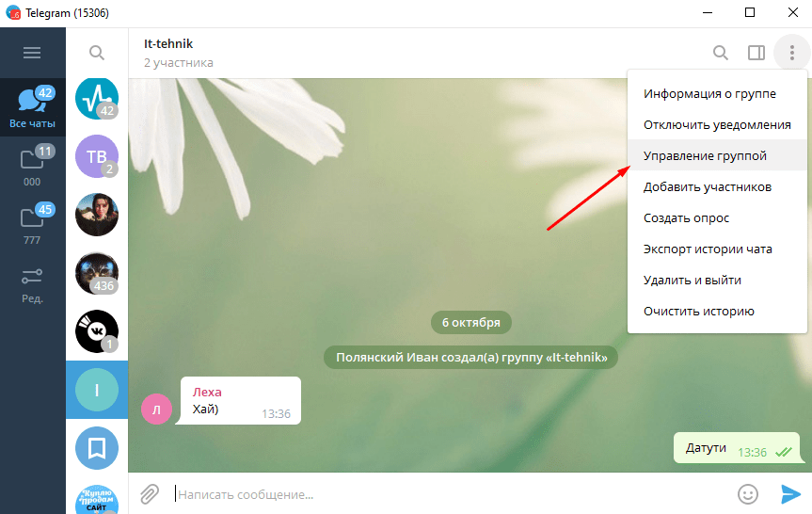This screenshot has height=514, width=812.
Task: Select 'Отключить уведомления' menu item
Action: click(716, 124)
